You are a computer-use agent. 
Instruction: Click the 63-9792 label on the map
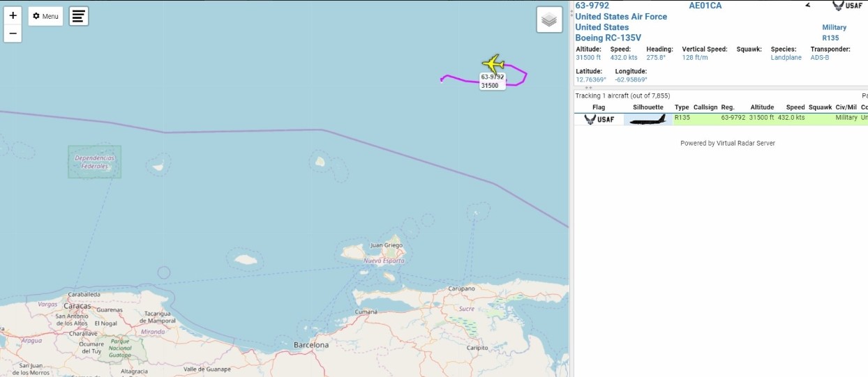[x=493, y=77]
